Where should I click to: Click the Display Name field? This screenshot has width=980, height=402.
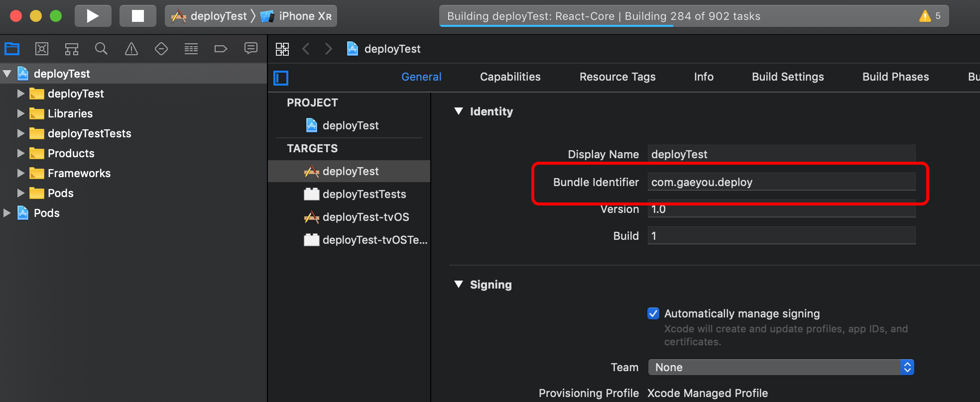[x=781, y=154]
